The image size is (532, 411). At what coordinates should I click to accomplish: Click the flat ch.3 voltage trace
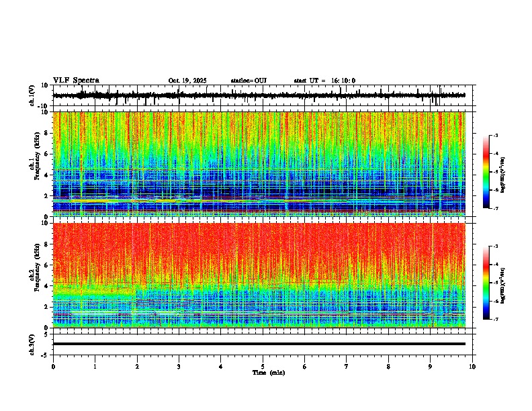[x=259, y=344]
